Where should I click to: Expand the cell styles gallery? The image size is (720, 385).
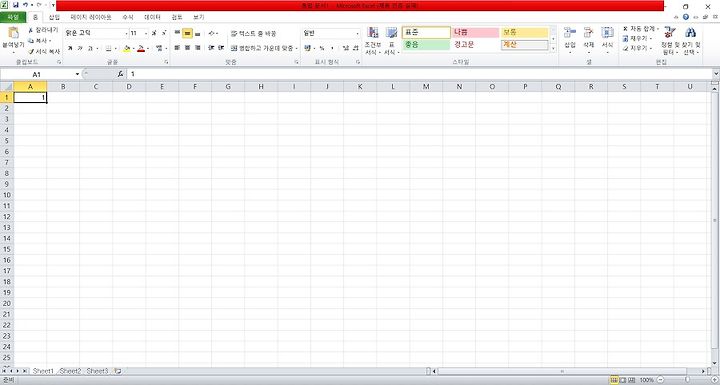click(553, 49)
